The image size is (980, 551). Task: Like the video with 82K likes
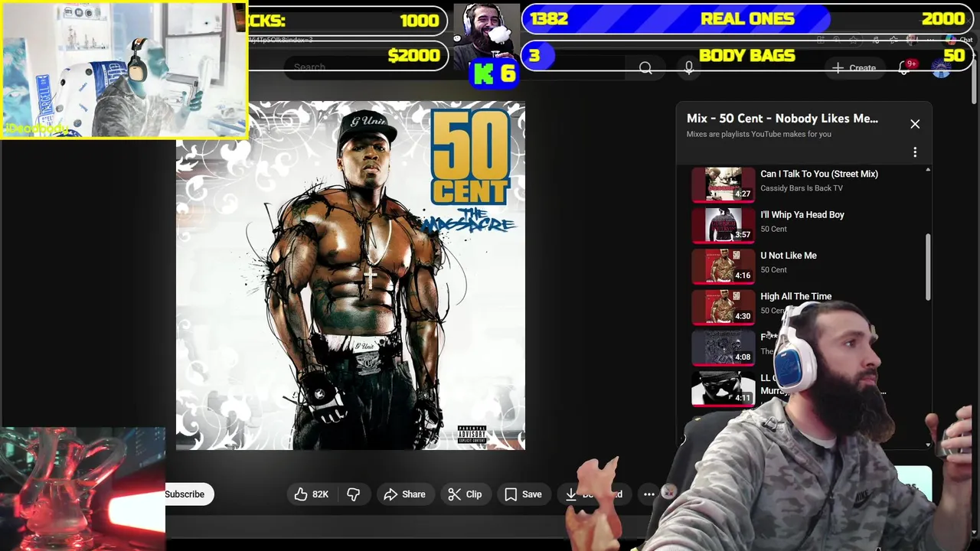click(311, 494)
